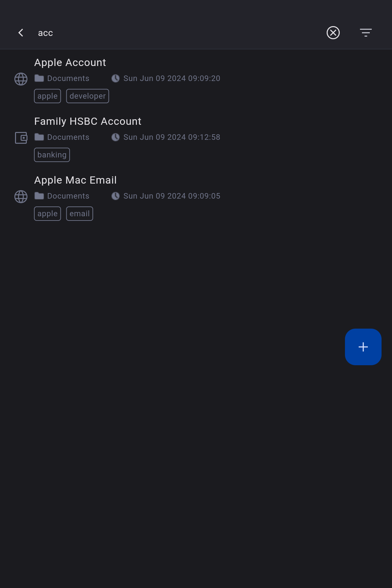Screen dimensions: 392x588
Task: Select the developer tag chip
Action: pos(88,96)
